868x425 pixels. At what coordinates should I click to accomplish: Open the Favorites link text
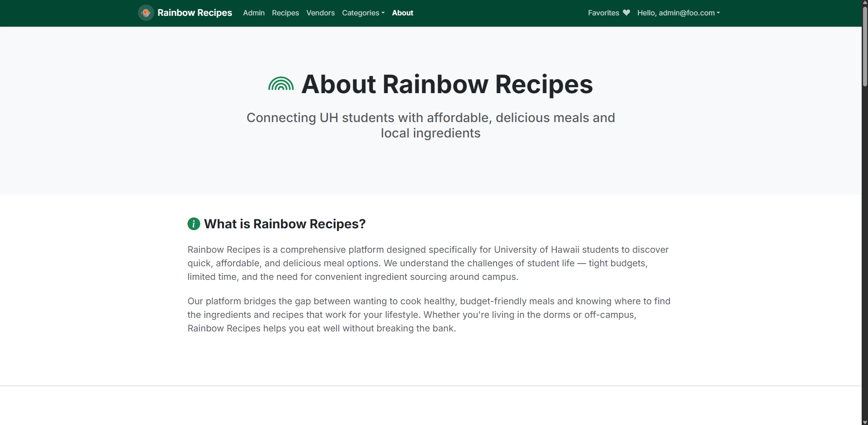pyautogui.click(x=603, y=13)
